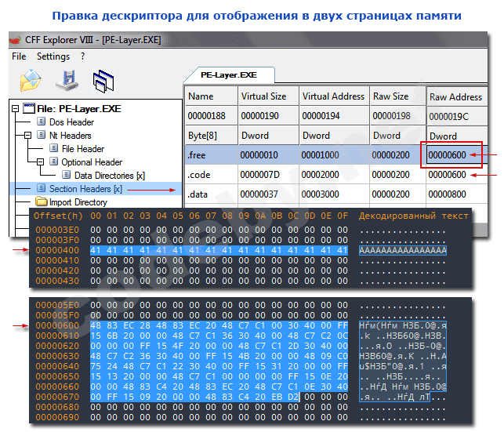Image resolution: width=504 pixels, height=432 pixels.
Task: Select Dos Header in the tree
Action: (x=71, y=122)
